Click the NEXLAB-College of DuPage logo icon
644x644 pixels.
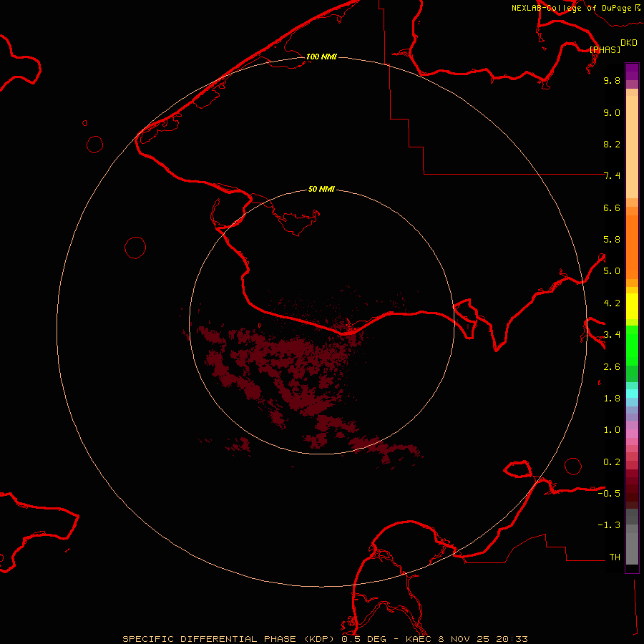[638, 7]
